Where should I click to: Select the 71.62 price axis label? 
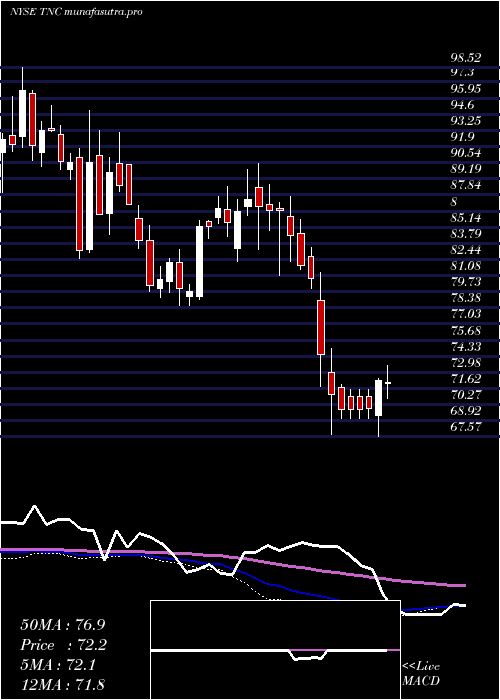coord(466,379)
